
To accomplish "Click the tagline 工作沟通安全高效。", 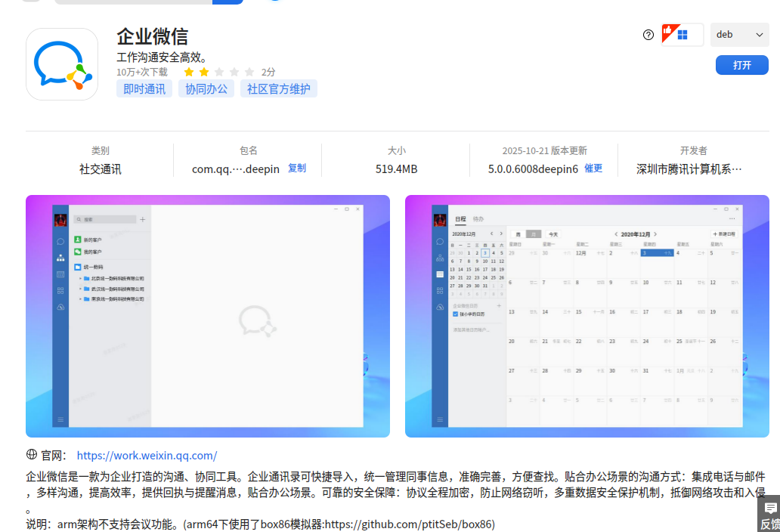I will (162, 57).
